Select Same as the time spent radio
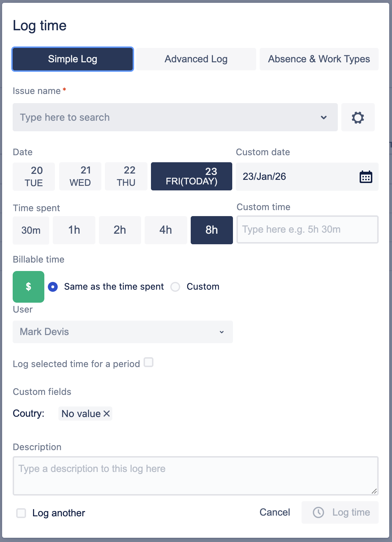This screenshot has height=542, width=392. [x=53, y=287]
